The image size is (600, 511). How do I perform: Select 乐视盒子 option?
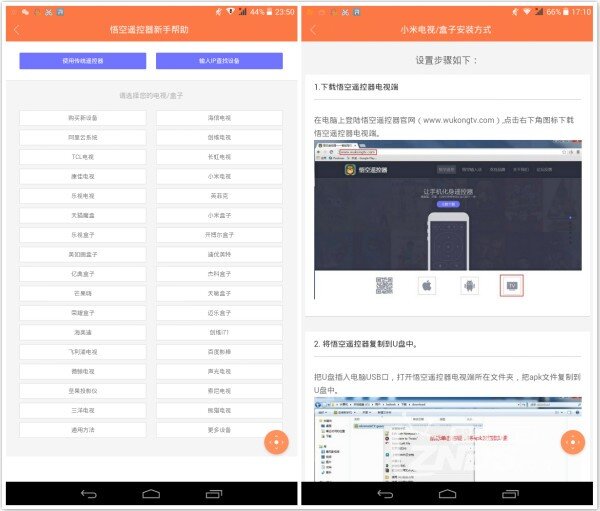click(83, 235)
